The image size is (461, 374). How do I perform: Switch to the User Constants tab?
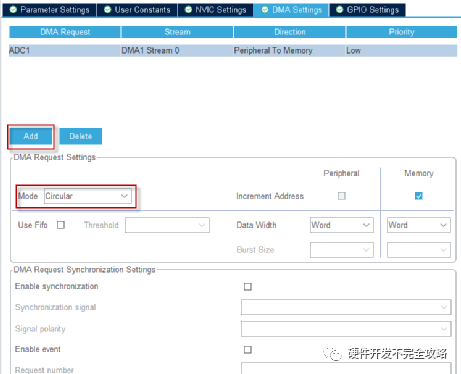[137, 10]
